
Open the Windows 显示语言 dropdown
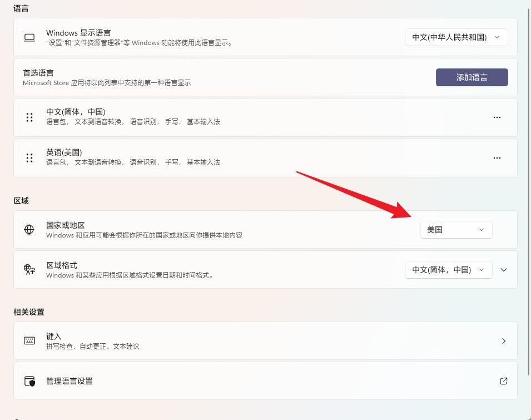point(456,37)
